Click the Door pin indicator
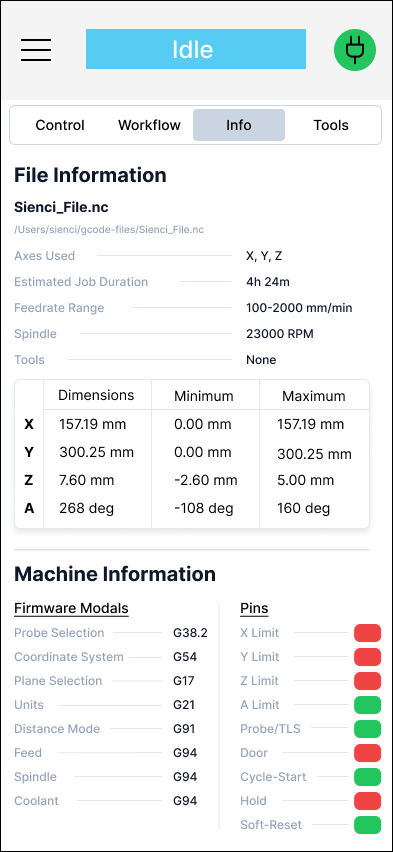 click(367, 753)
